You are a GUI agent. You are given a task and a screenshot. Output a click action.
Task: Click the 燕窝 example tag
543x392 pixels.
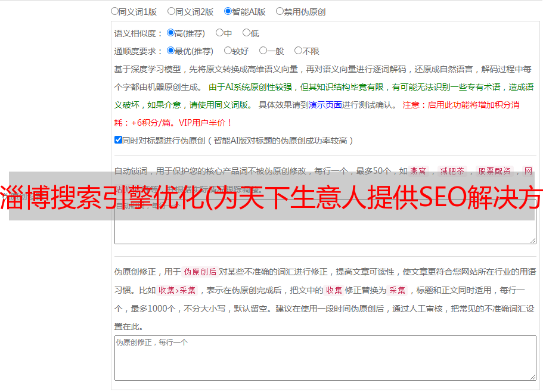pos(418,171)
